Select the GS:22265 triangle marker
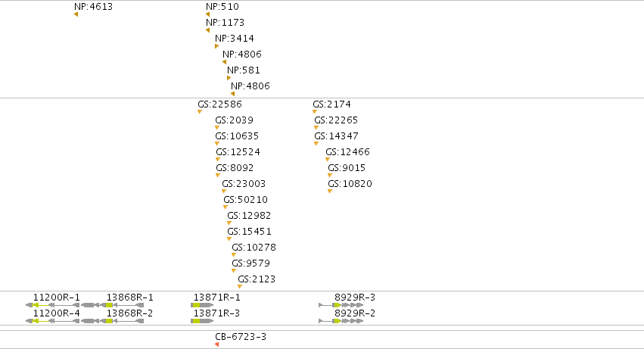 (316, 128)
